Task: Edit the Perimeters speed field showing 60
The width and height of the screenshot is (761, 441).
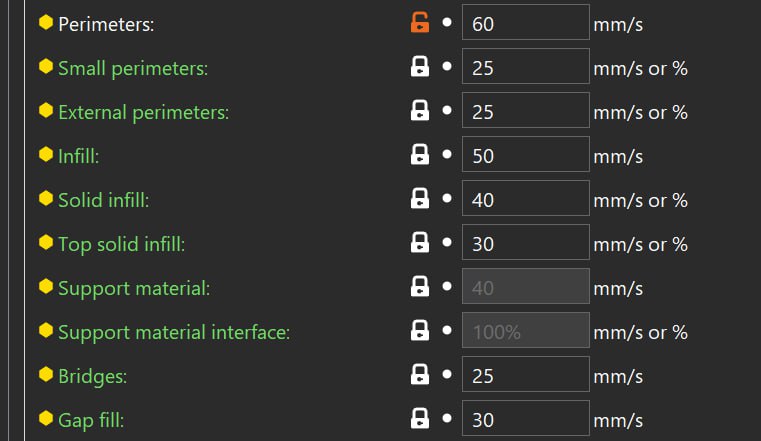Action: 526,22
